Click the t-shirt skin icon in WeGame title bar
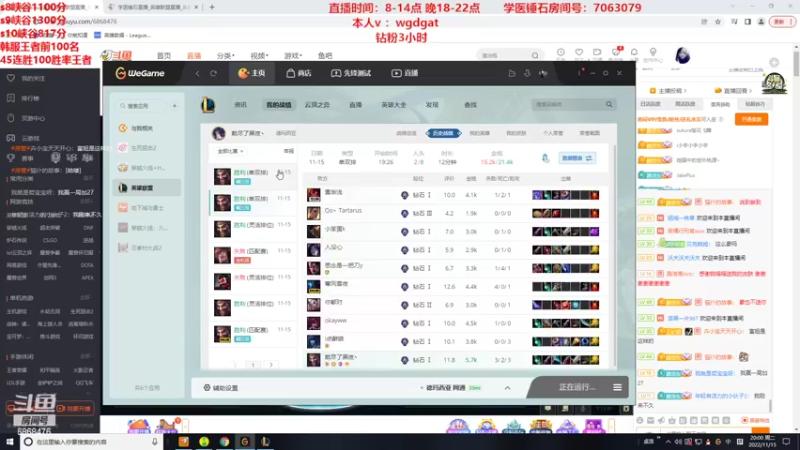 [543, 73]
